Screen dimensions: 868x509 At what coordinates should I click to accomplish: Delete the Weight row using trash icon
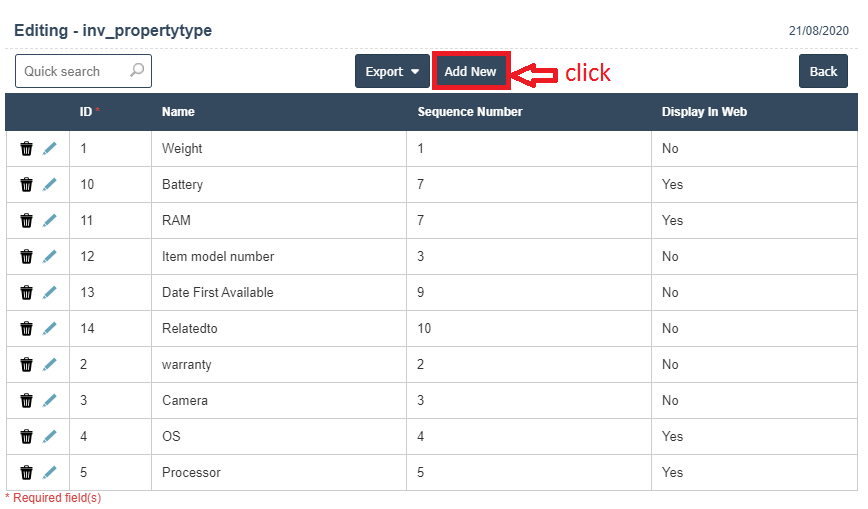coord(27,149)
